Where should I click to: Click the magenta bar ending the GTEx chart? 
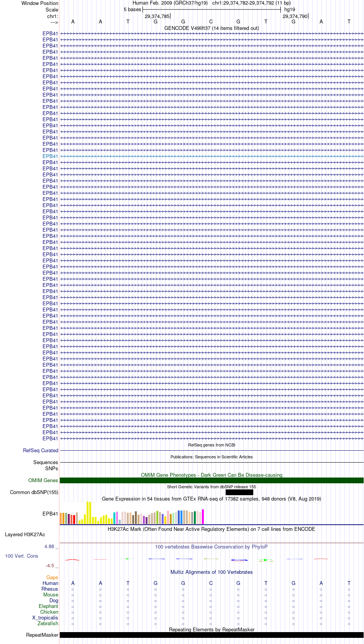[x=203, y=517]
